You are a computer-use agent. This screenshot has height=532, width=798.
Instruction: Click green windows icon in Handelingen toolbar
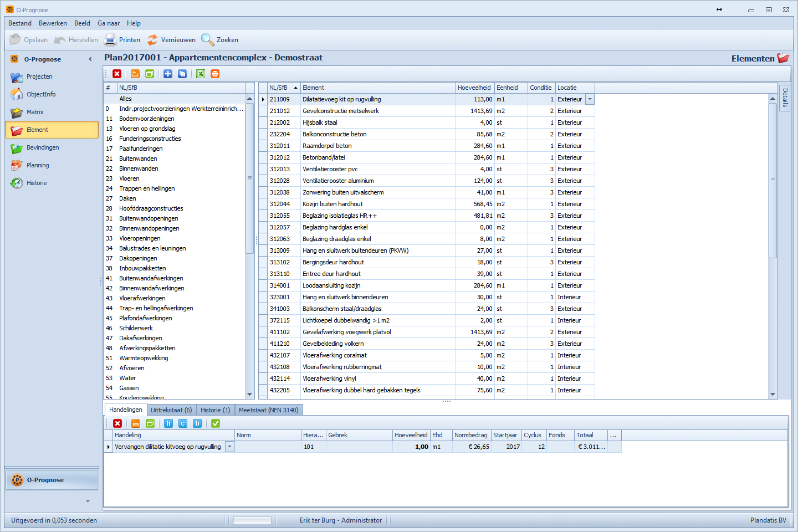150,423
